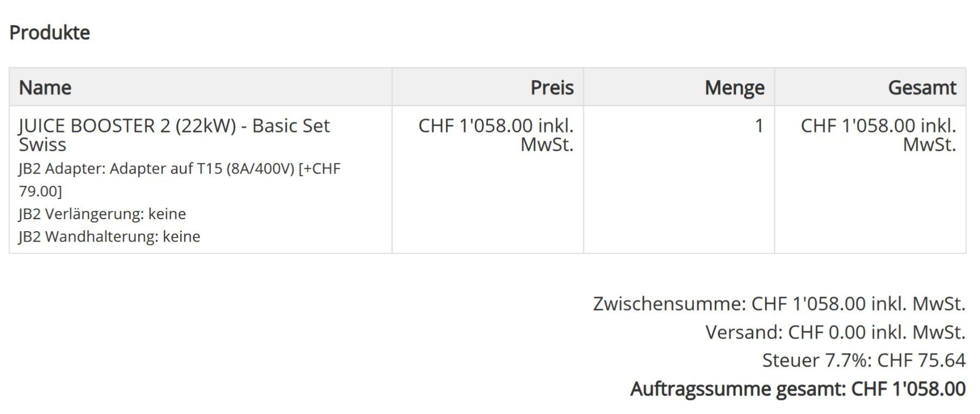Image resolution: width=980 pixels, height=414 pixels.
Task: Click the quantity value 1
Action: click(x=759, y=126)
